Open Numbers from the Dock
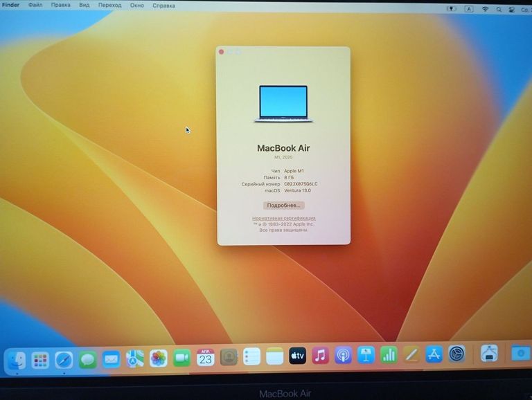 click(389, 355)
